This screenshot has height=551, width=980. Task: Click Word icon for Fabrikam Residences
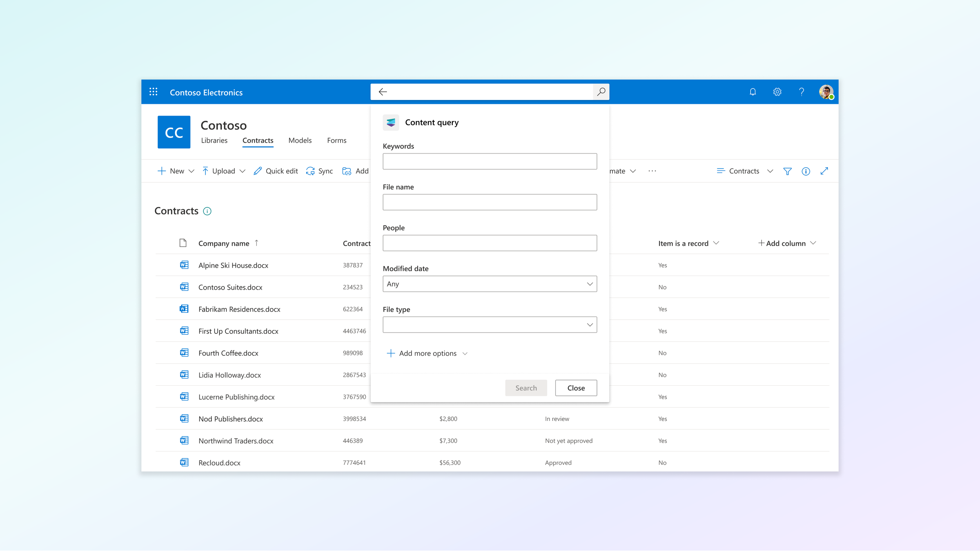(x=184, y=309)
